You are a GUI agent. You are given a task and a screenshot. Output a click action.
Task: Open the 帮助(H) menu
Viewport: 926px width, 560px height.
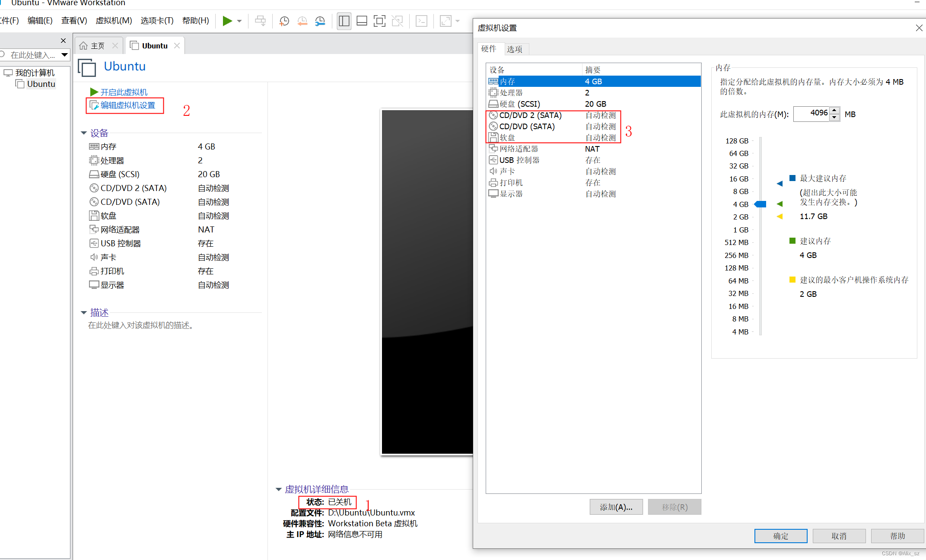[x=196, y=21]
